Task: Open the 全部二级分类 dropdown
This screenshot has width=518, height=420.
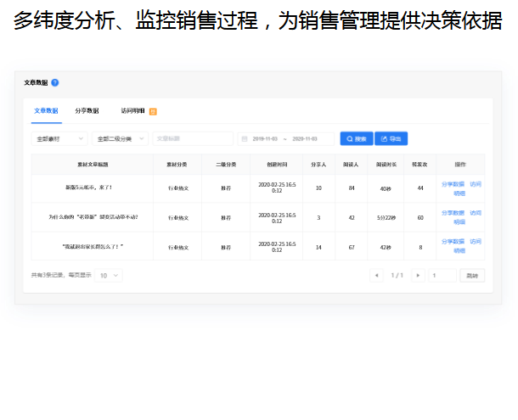Action: coord(120,138)
